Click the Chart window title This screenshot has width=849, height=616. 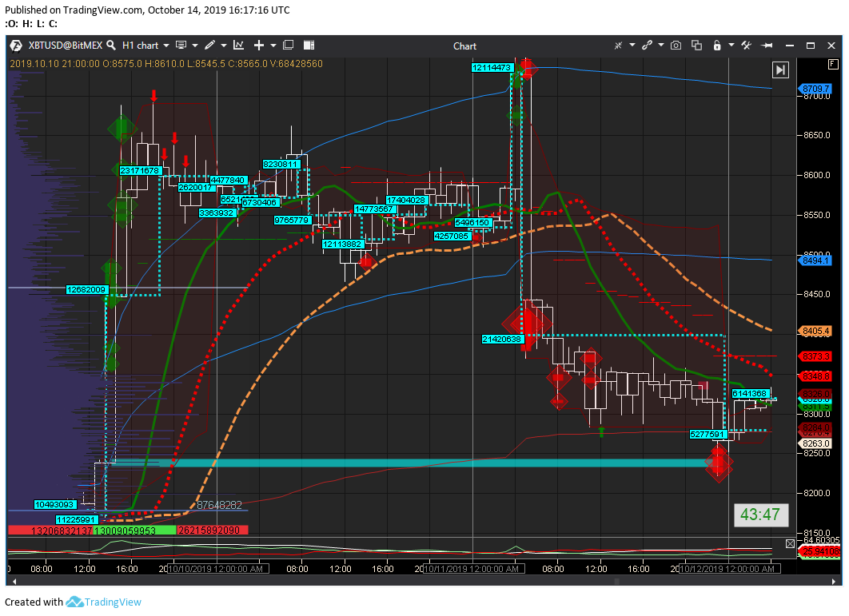tap(464, 46)
